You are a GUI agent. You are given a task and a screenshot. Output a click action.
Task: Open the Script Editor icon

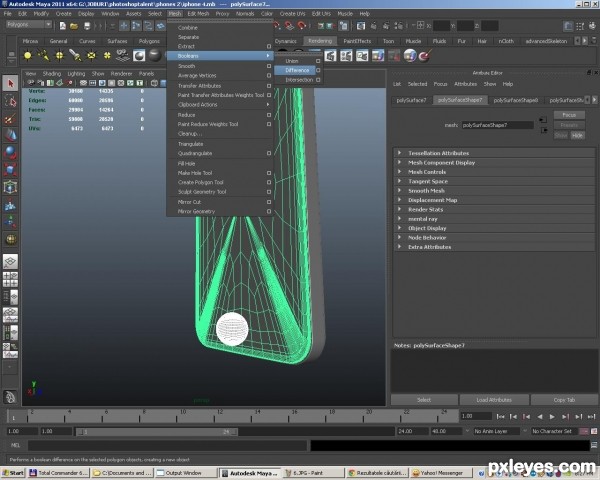[x=593, y=445]
